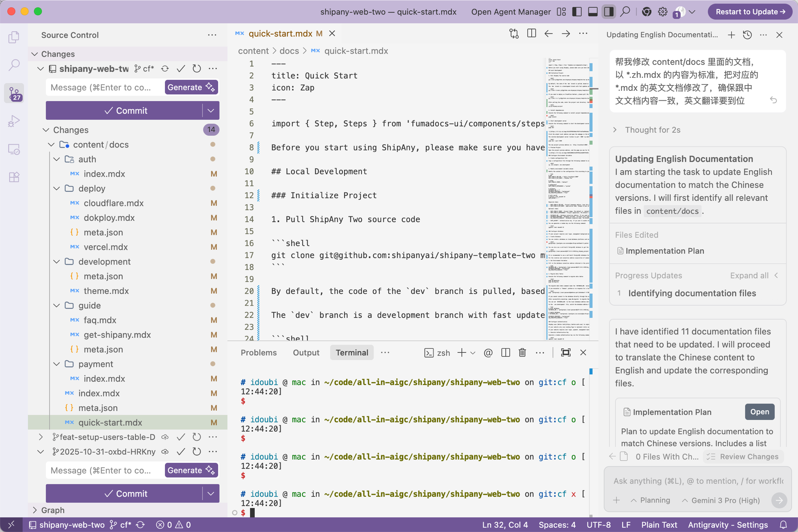Open chat history clock icon

pyautogui.click(x=747, y=35)
